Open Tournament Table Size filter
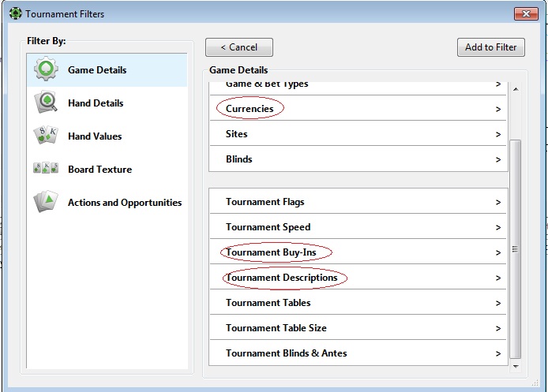The height and width of the screenshot is (392, 548). [x=358, y=327]
